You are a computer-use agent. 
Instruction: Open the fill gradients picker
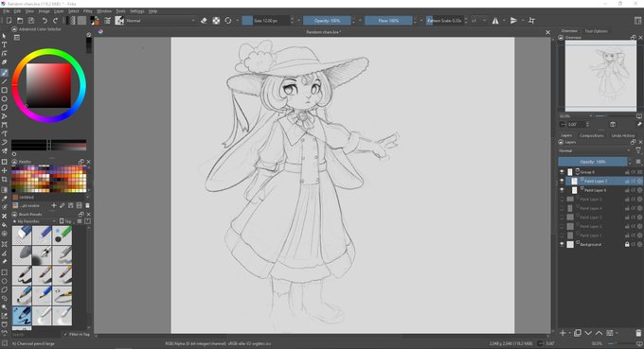coord(72,21)
